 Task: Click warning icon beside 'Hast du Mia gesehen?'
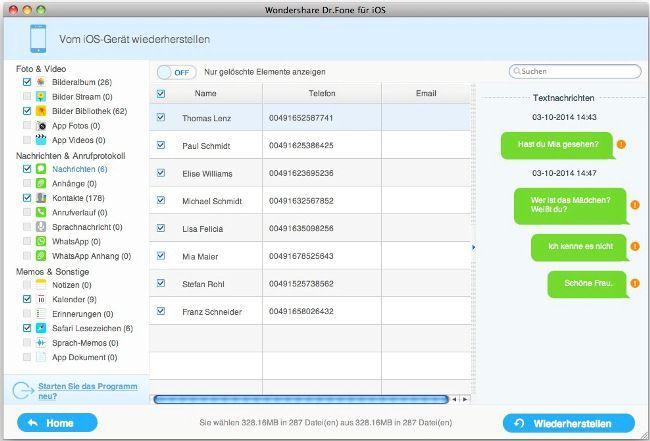(x=621, y=144)
